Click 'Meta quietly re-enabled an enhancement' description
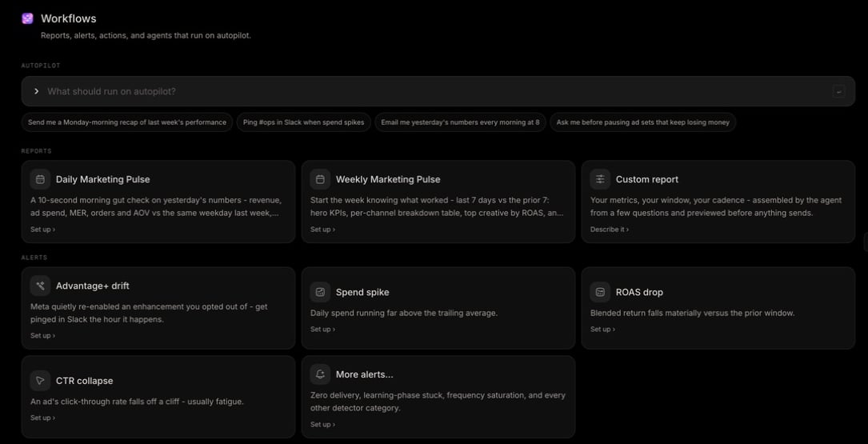Image resolution: width=868 pixels, height=444 pixels. coord(149,313)
